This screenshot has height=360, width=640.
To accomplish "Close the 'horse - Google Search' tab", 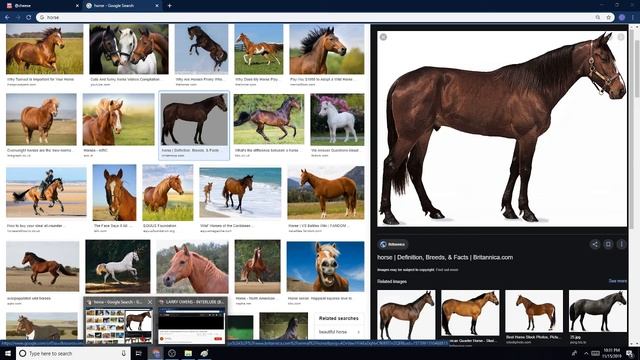I will click(x=157, y=6).
